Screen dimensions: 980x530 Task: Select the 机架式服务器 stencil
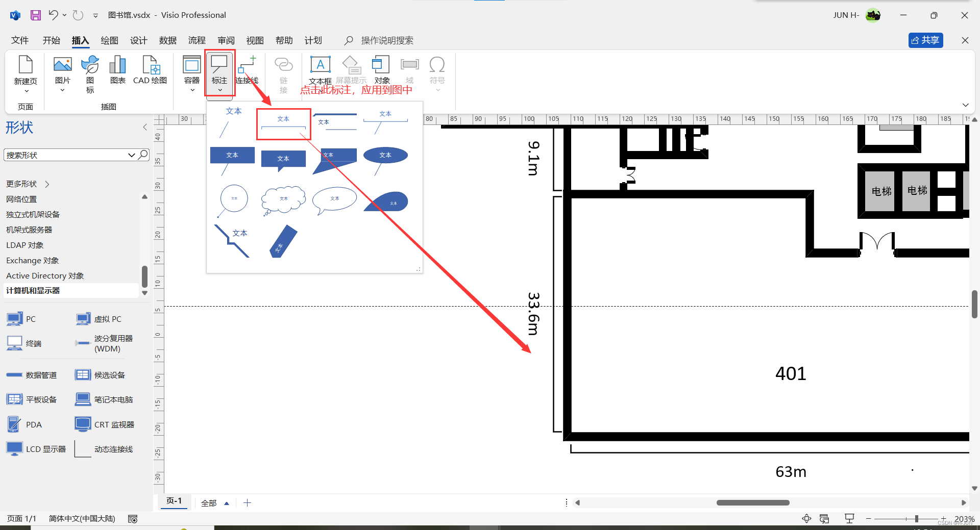coord(29,230)
